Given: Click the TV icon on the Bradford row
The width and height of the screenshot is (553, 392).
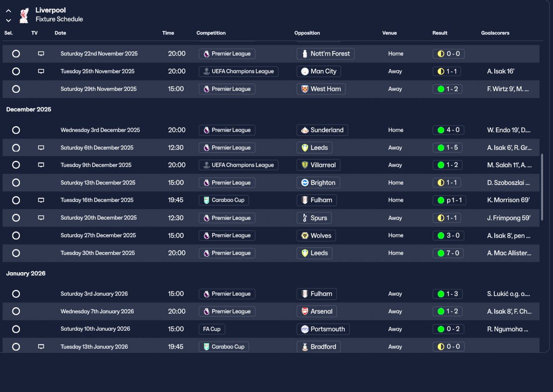Looking at the screenshot, I should pyautogui.click(x=41, y=347).
